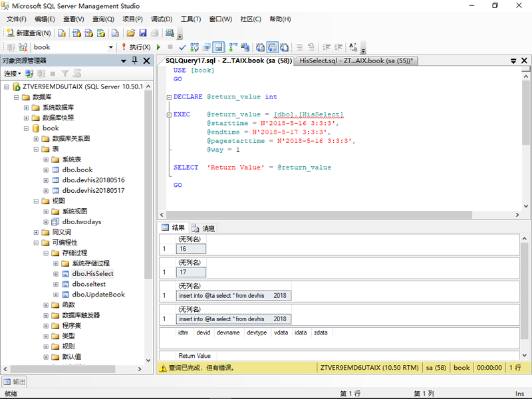
Task: Click 执行(X) to execute the query
Action: [136, 47]
